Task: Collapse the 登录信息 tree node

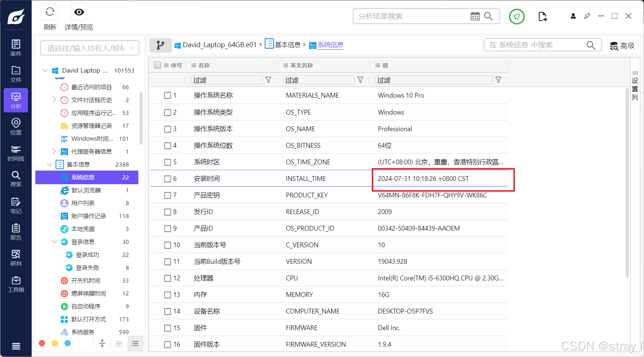Action: coord(54,242)
